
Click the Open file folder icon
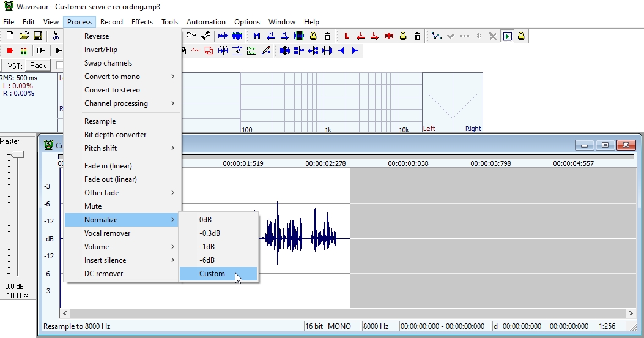(x=24, y=36)
